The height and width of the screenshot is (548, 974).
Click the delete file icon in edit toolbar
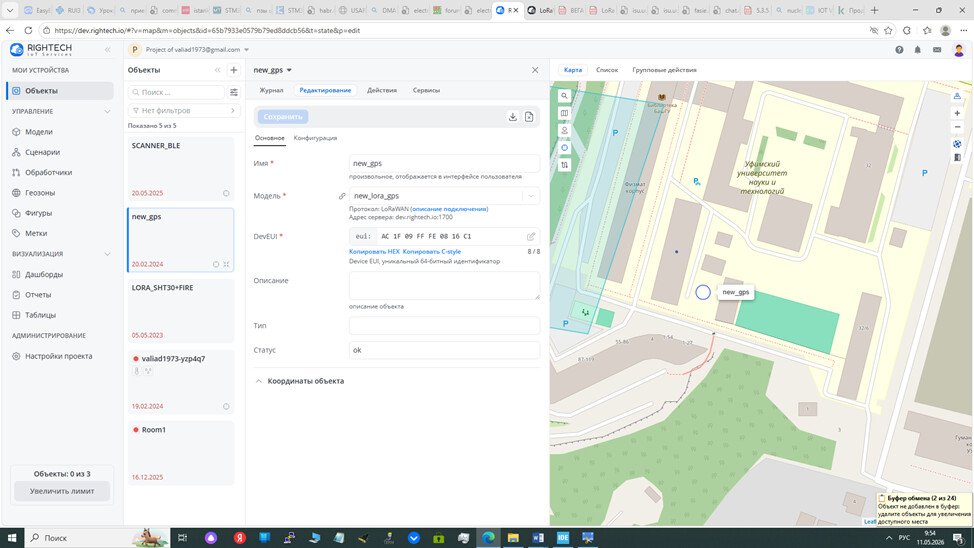tap(529, 117)
